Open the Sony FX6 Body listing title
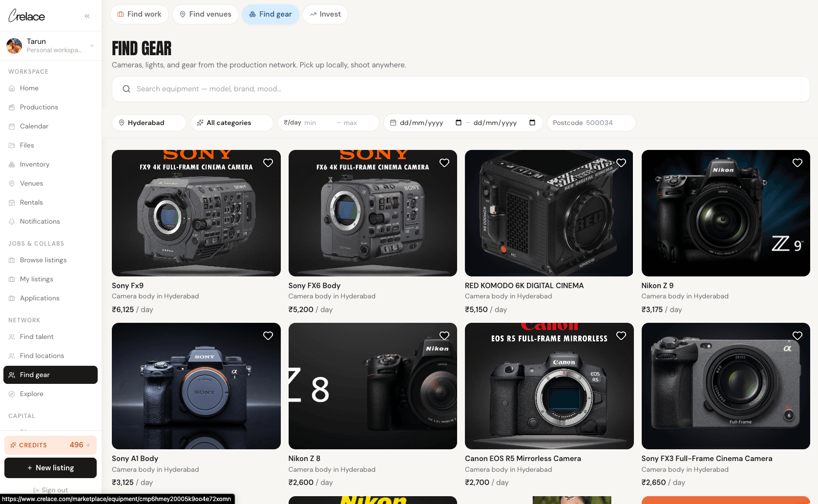Image resolution: width=818 pixels, height=504 pixels. coord(315,286)
